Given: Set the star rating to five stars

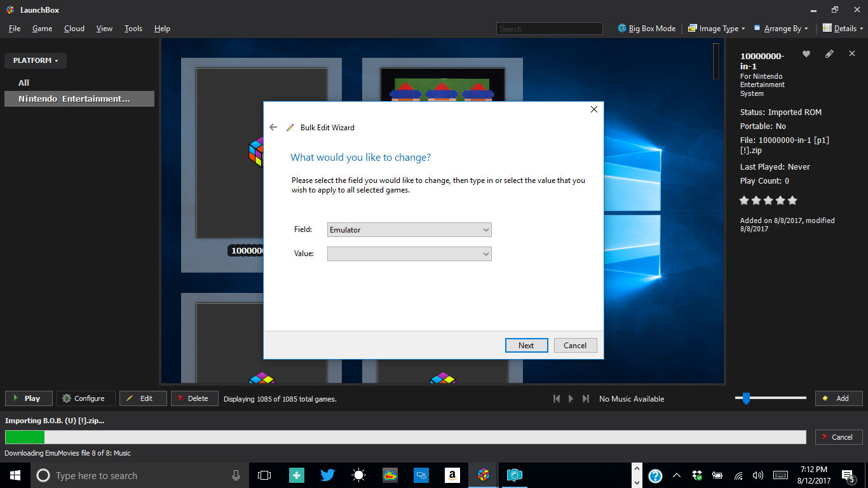Looking at the screenshot, I should [792, 200].
